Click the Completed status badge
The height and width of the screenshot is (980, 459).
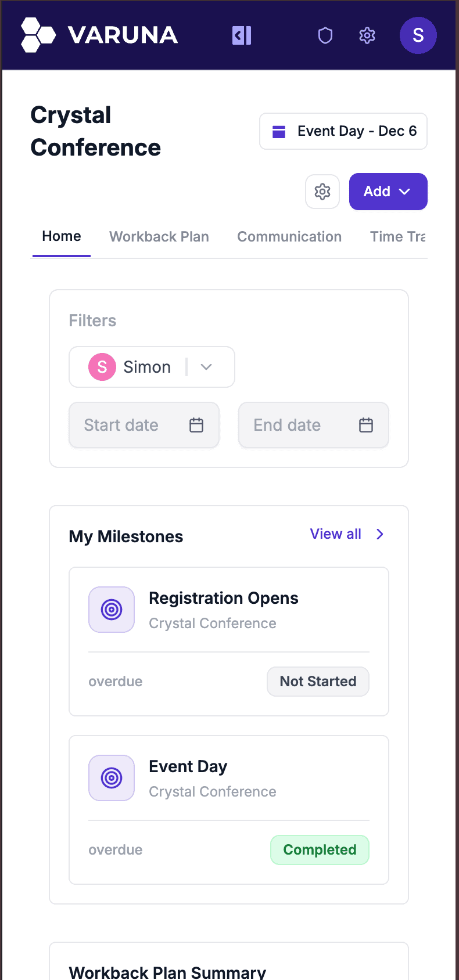click(x=320, y=850)
